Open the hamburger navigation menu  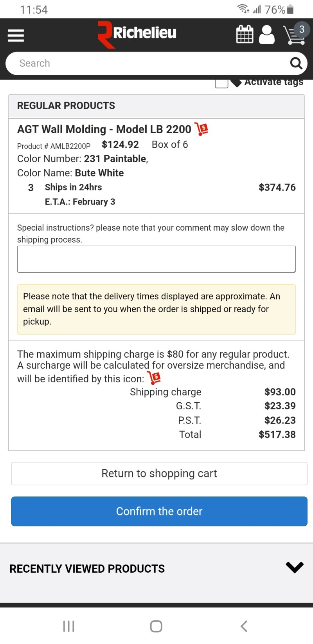[16, 36]
